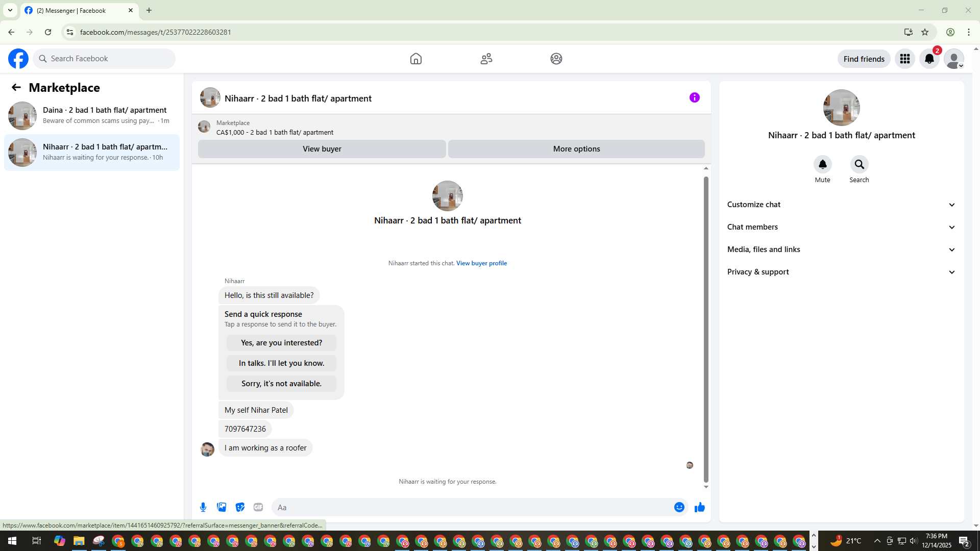Click the voice clip microphone icon
Screen dimensions: 980x551
point(203,507)
